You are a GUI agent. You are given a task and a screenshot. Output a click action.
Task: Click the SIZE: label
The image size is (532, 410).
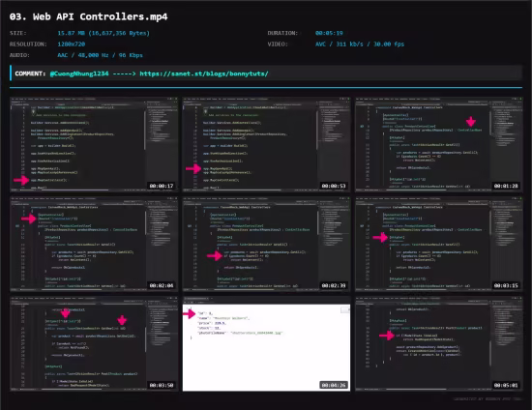tap(18, 33)
